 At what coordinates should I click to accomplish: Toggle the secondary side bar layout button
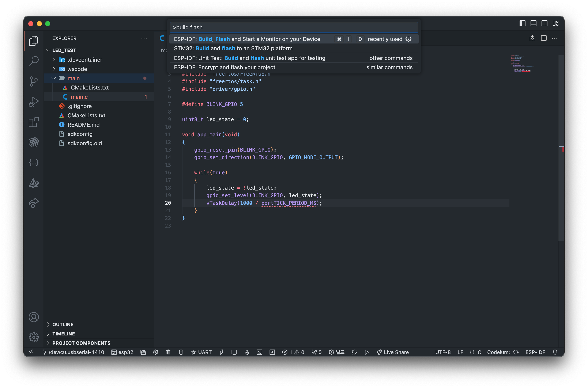tap(544, 23)
